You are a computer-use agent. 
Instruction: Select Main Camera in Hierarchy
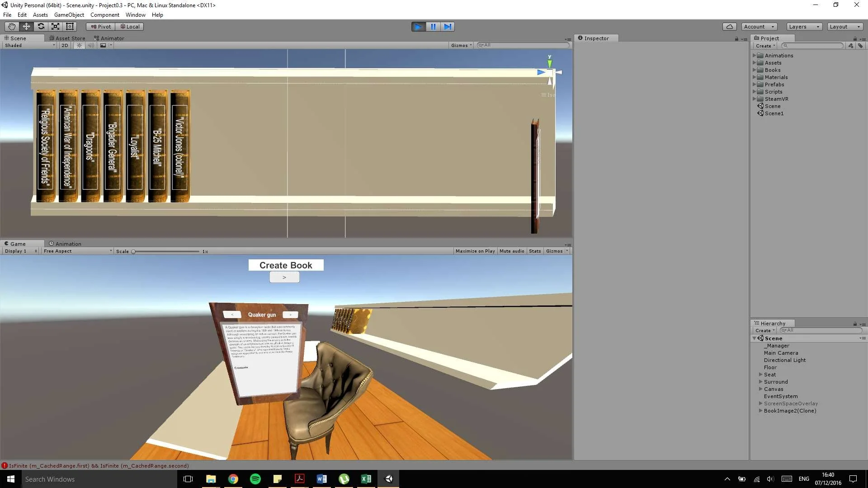pos(781,353)
